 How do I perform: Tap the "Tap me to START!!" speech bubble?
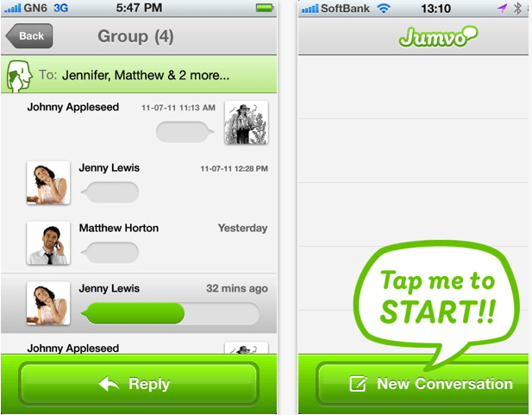pyautogui.click(x=437, y=299)
